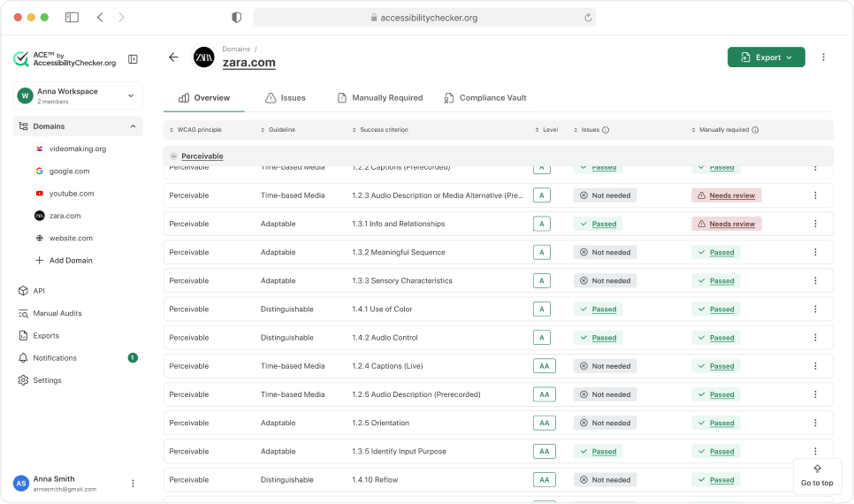The width and height of the screenshot is (854, 504).
Task: Go back using the left arrow
Action: (173, 57)
